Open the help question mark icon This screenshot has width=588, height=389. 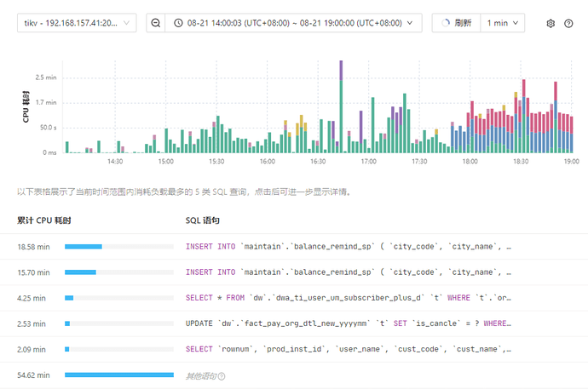(x=568, y=24)
